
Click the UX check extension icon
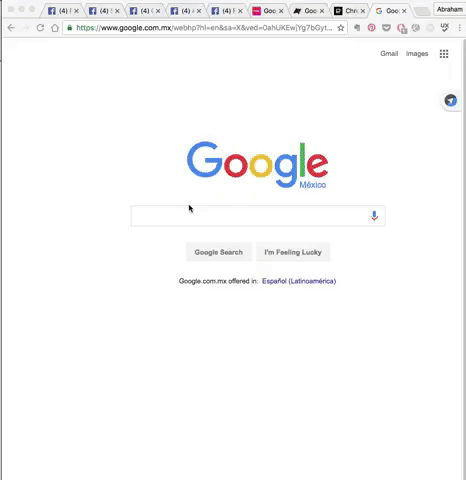click(x=445, y=28)
